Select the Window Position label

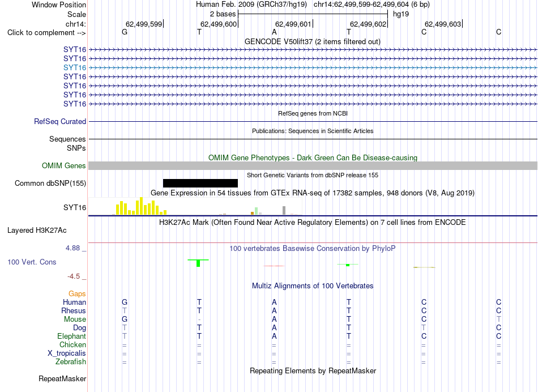(59, 5)
